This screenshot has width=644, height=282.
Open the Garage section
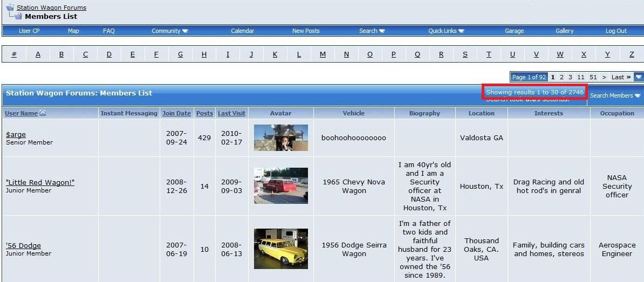[x=514, y=31]
